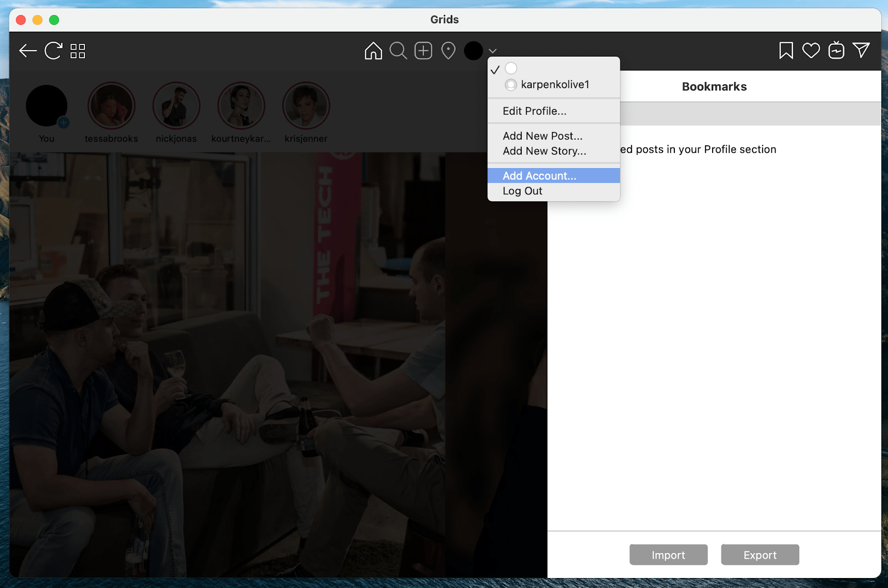Choose Add New Story... from menu
888x588 pixels.
pyautogui.click(x=553, y=151)
